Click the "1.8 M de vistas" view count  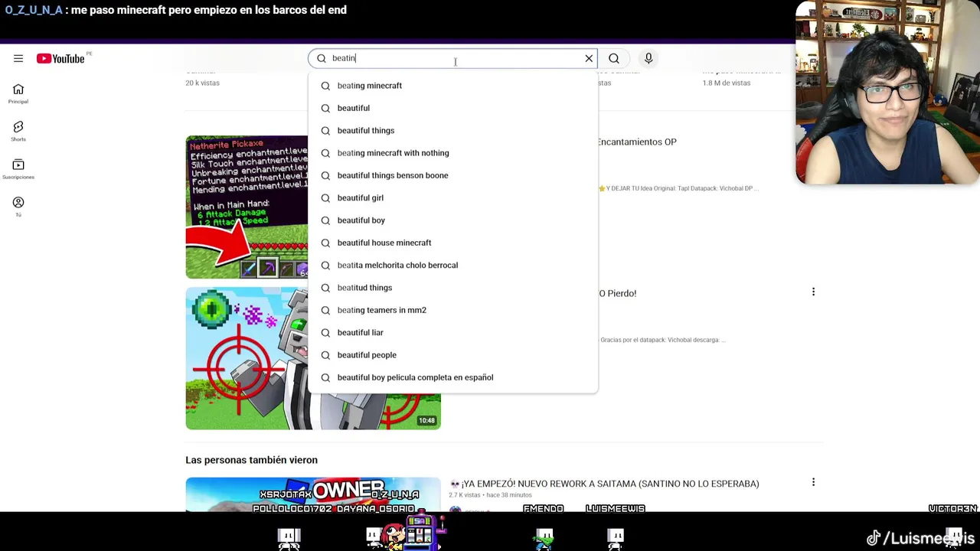(727, 83)
